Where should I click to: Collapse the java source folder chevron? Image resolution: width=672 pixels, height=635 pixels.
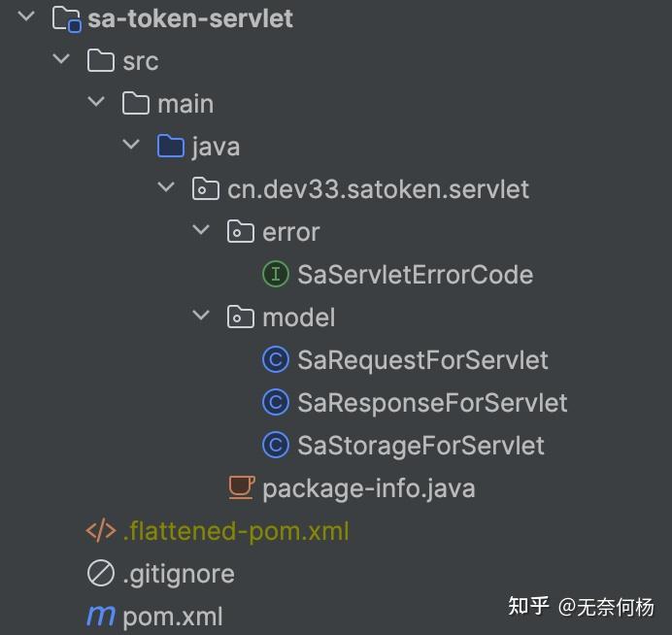coord(132,146)
